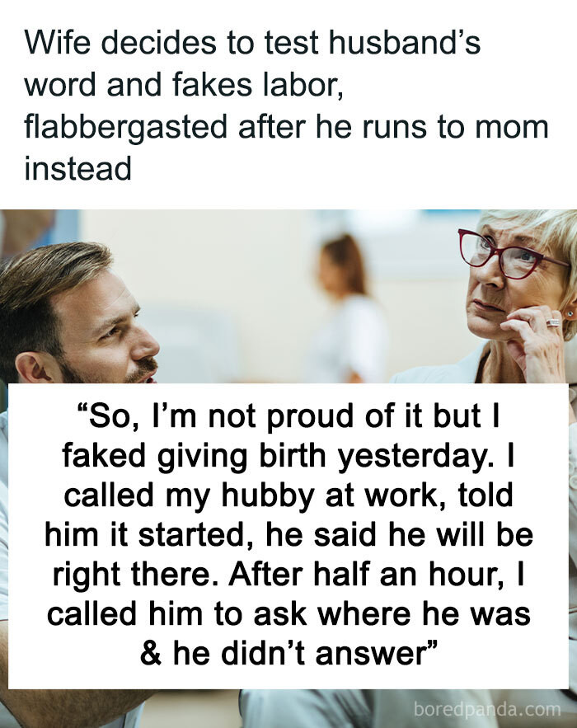The width and height of the screenshot is (577, 728).
Task: Click the word "instead" in the headline
Action: point(78,168)
